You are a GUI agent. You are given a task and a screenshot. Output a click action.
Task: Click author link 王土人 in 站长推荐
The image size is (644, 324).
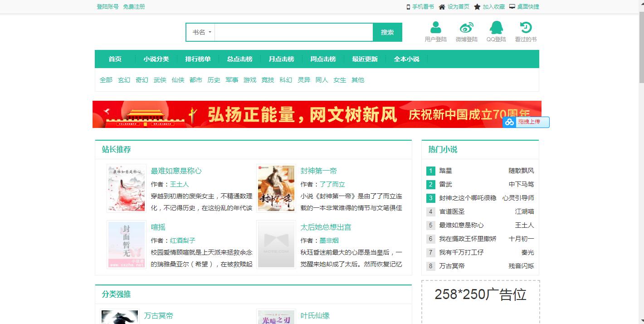tap(180, 184)
